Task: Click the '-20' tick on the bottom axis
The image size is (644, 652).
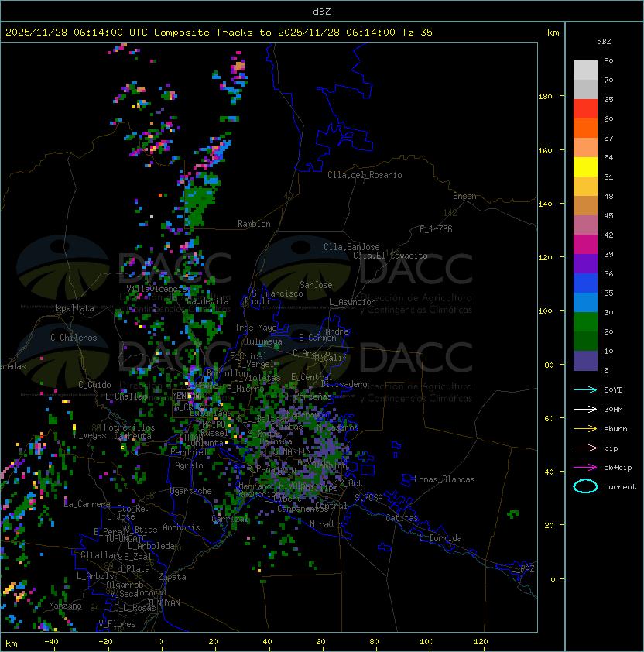Action: pos(105,642)
